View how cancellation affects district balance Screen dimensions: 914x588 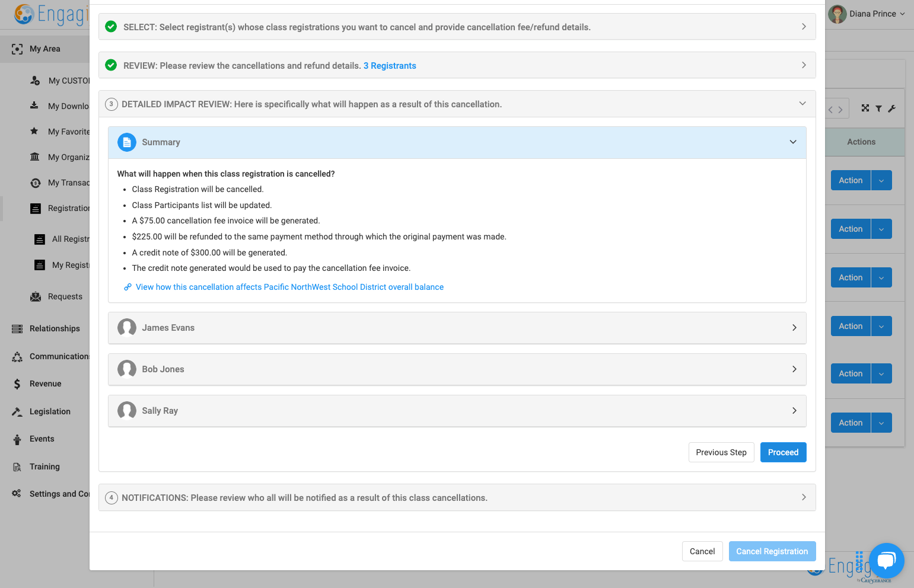tap(289, 287)
